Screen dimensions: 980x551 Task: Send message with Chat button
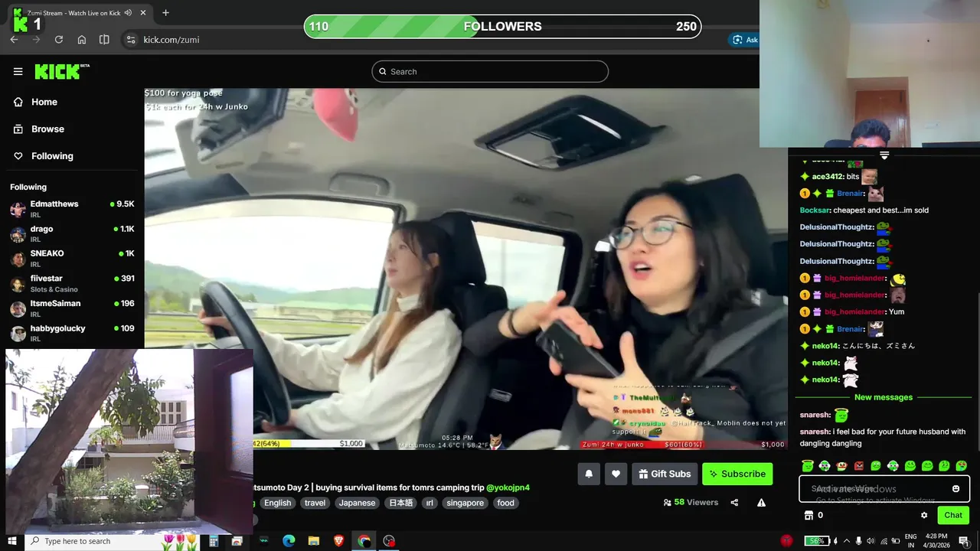pyautogui.click(x=953, y=515)
